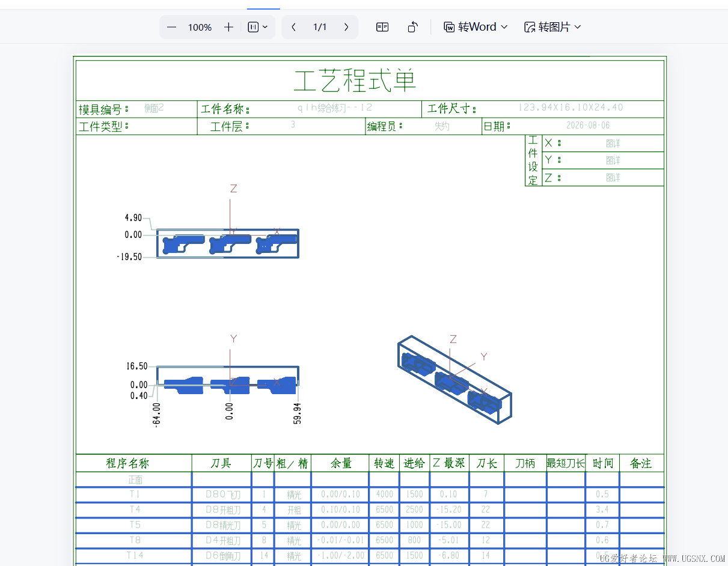Click the 转Word convert button
Screen dimensions: 728x566
pyautogui.click(x=476, y=27)
